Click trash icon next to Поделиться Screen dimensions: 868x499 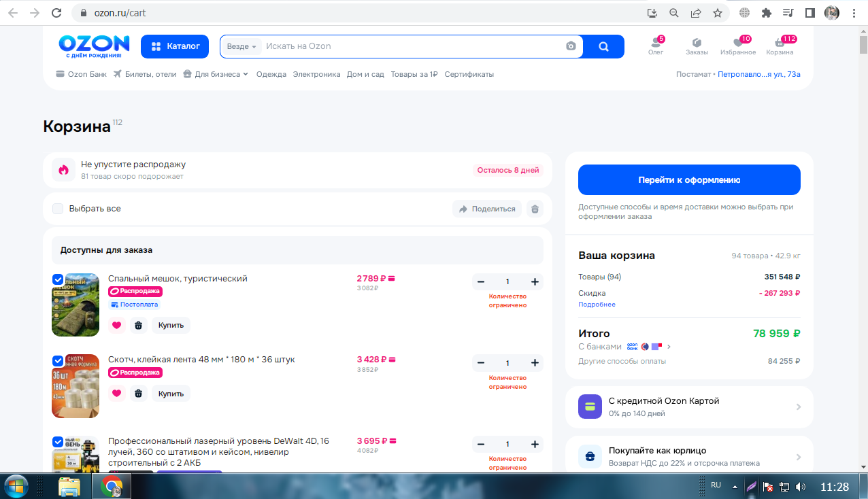(x=535, y=209)
